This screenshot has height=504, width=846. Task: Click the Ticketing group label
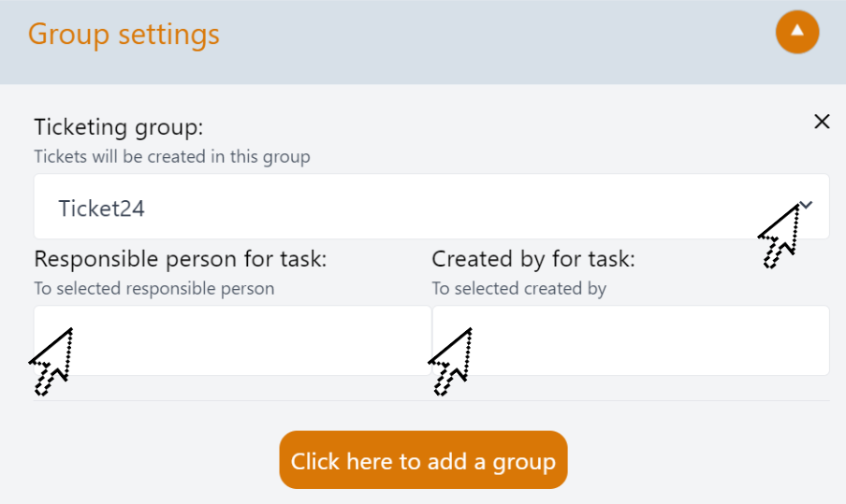tap(119, 127)
